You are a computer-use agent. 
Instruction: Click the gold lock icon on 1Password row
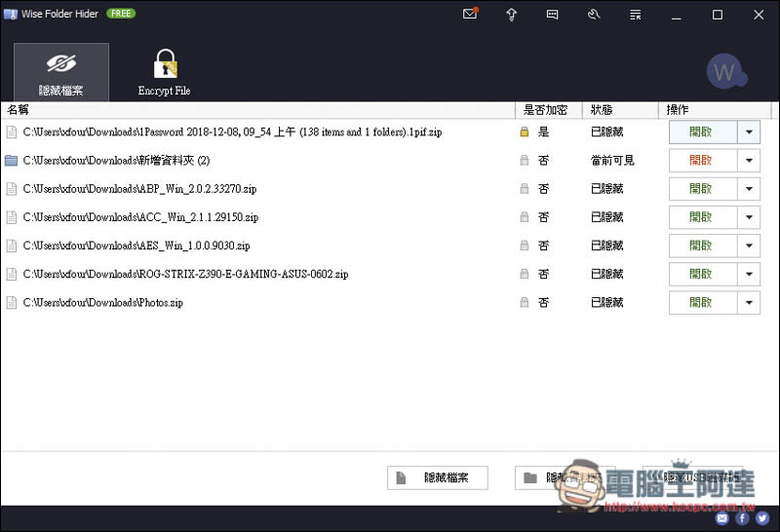(524, 132)
